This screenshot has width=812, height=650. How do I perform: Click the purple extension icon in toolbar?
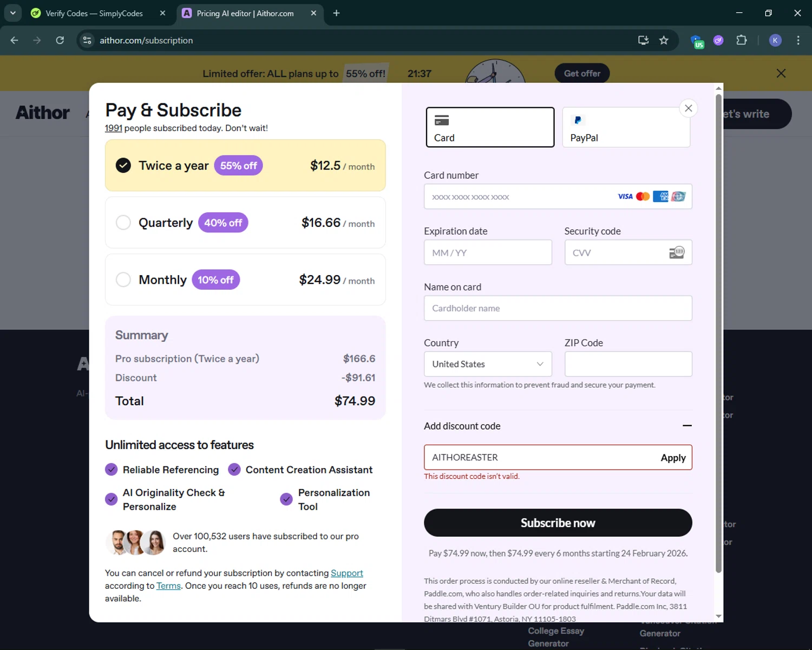pos(718,40)
